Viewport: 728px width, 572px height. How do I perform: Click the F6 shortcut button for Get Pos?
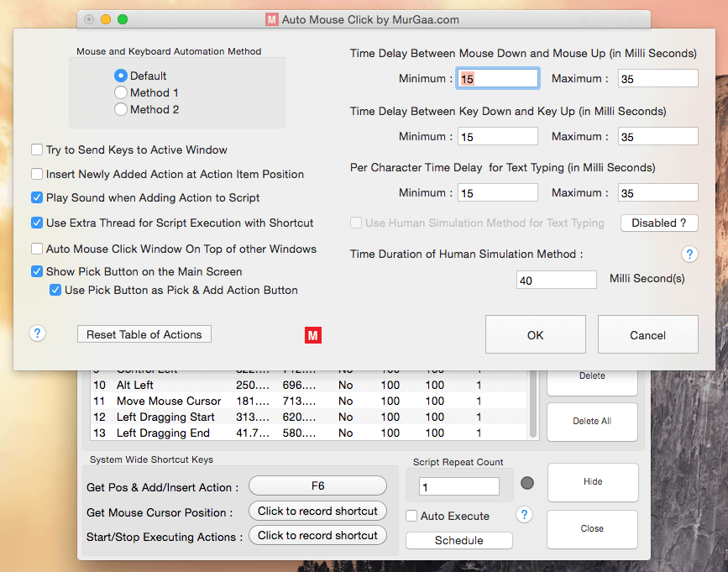[x=317, y=485]
